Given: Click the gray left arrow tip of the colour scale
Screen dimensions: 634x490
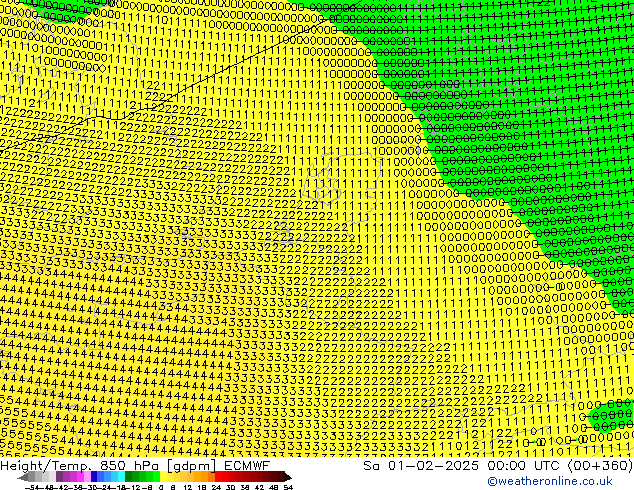Looking at the screenshot, I should click(x=23, y=477).
